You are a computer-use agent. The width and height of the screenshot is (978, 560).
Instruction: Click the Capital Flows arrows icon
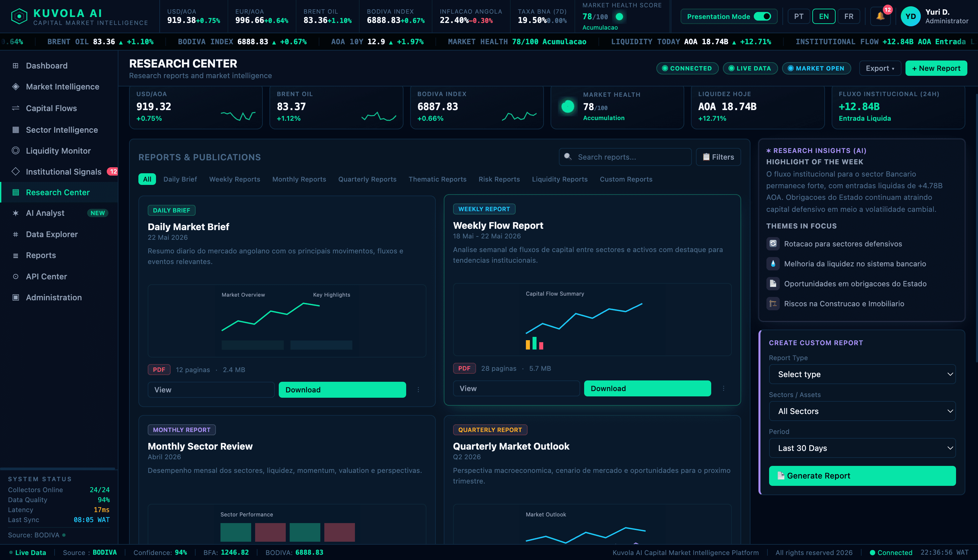(15, 108)
